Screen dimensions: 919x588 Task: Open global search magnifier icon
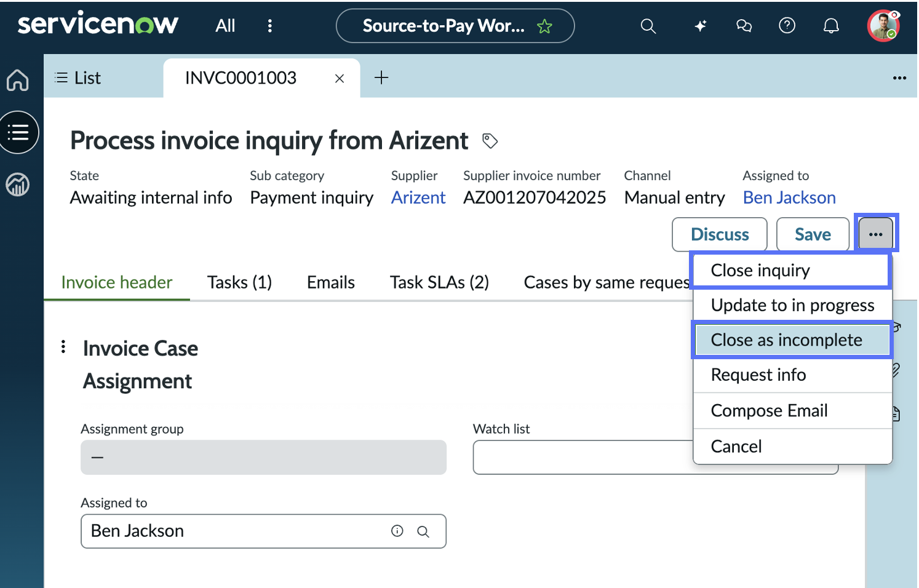pos(648,26)
